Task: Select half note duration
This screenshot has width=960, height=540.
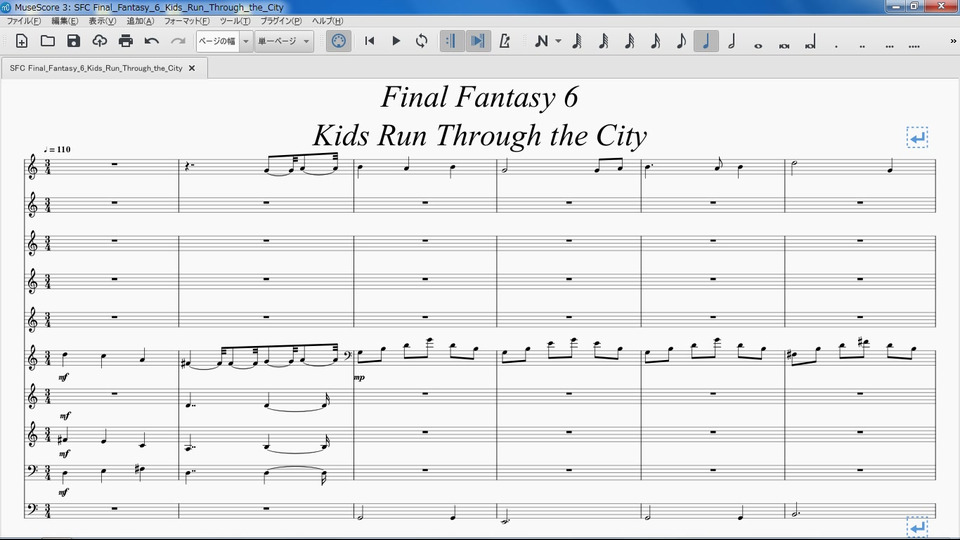Action: [732, 41]
